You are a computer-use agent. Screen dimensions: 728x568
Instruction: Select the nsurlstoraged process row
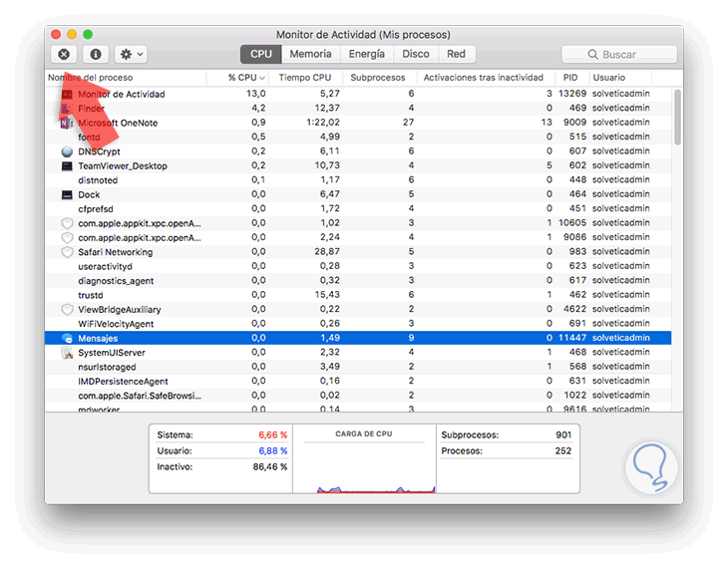point(358,367)
